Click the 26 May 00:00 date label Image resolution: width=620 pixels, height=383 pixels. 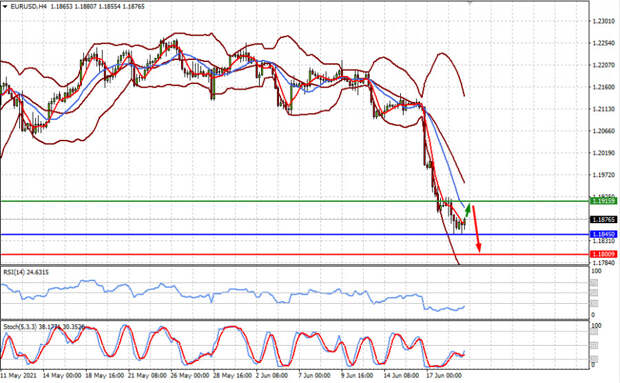pos(190,375)
